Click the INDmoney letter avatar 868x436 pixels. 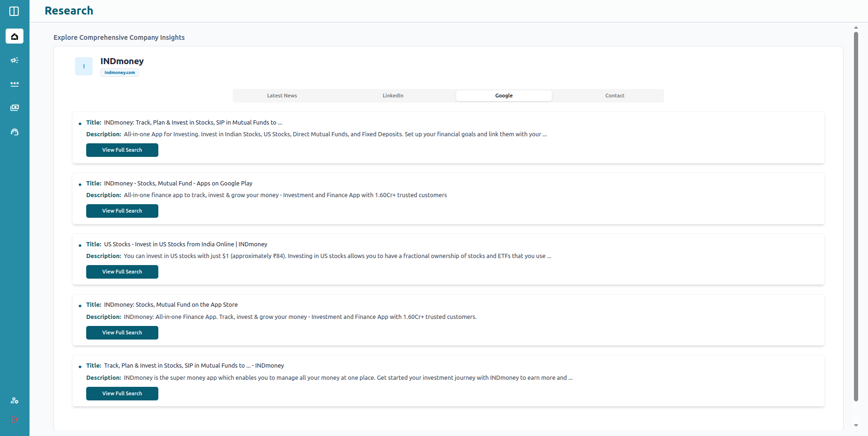[x=84, y=67]
